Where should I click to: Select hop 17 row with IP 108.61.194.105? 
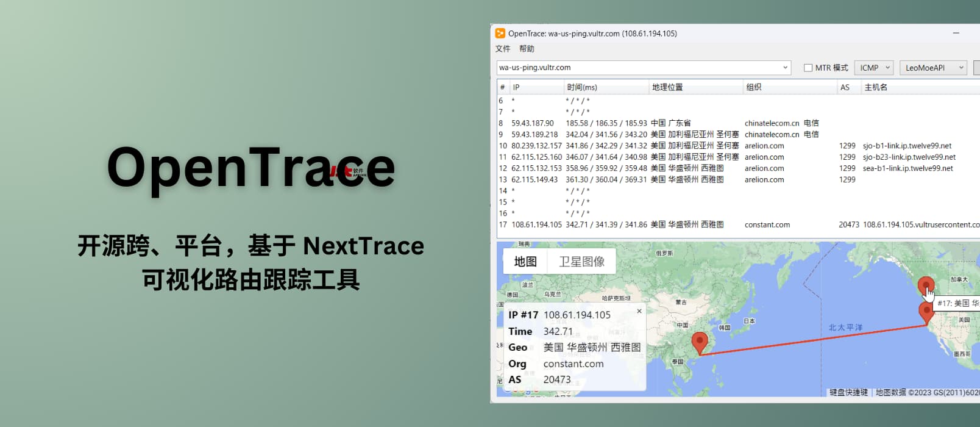point(609,224)
